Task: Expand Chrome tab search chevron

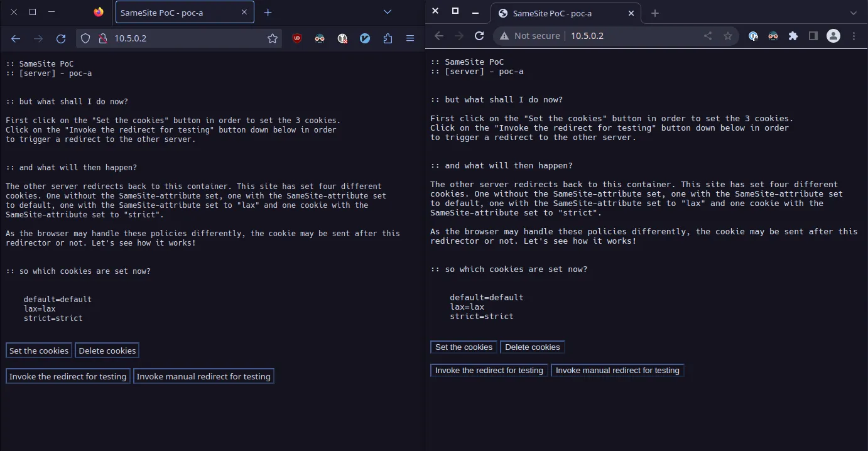Action: tap(854, 13)
